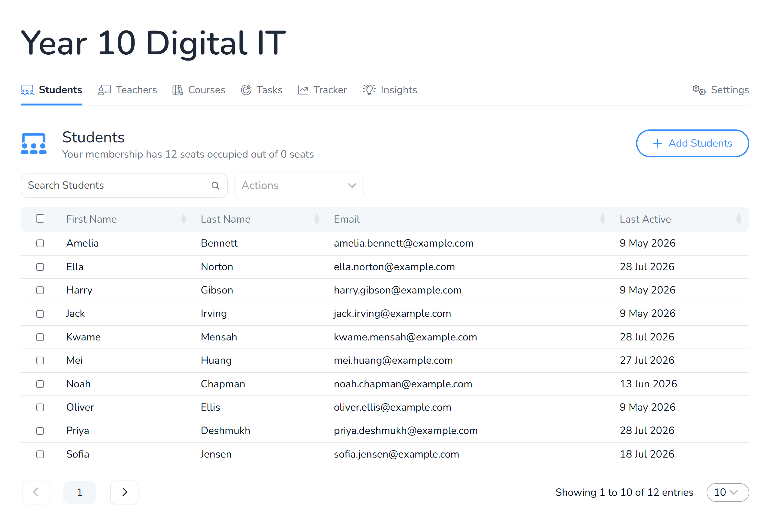This screenshot has width=770, height=532.
Task: Click last name Chapman
Action: point(223,384)
